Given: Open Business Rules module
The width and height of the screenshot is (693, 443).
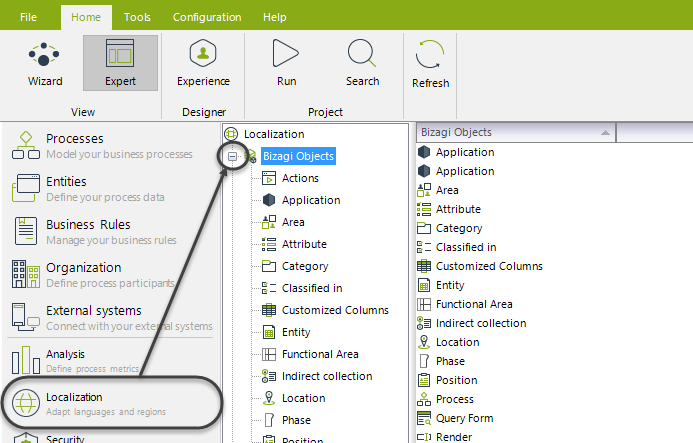Looking at the screenshot, I should pos(94,231).
